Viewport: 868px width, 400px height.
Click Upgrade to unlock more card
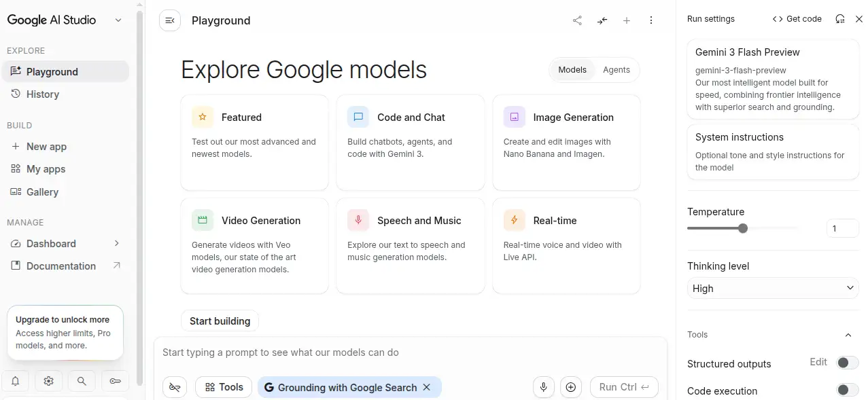65,333
